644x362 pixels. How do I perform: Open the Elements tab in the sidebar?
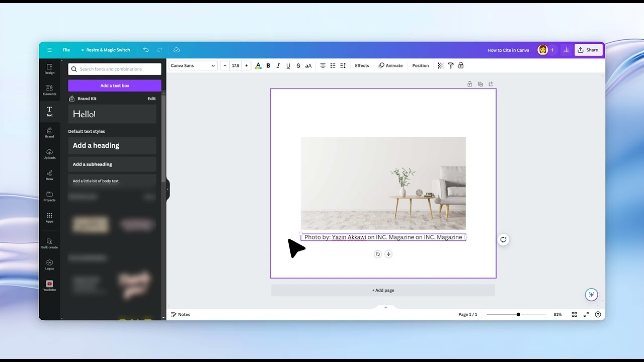click(x=49, y=90)
